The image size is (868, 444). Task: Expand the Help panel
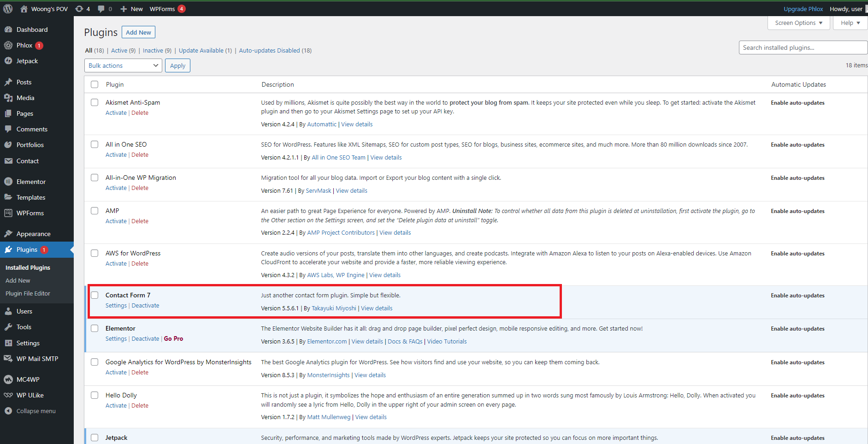(850, 23)
